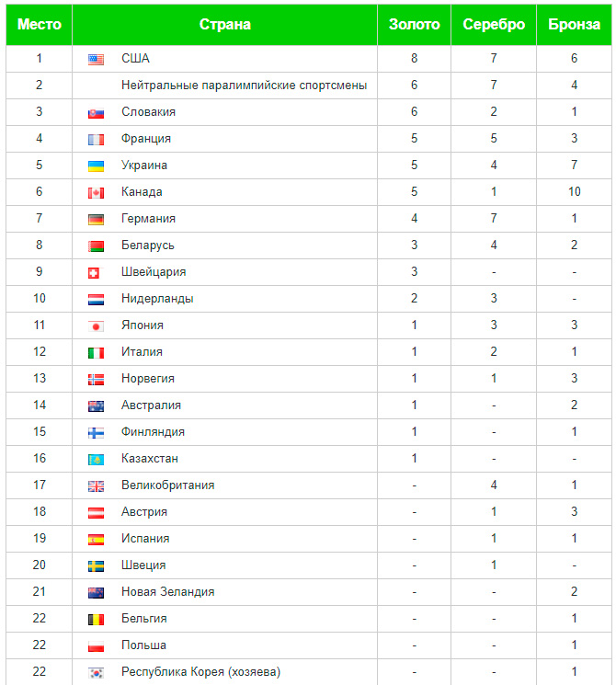Image resolution: width=616 pixels, height=685 pixels.
Task: Select the Бронза column header
Action: [x=574, y=25]
